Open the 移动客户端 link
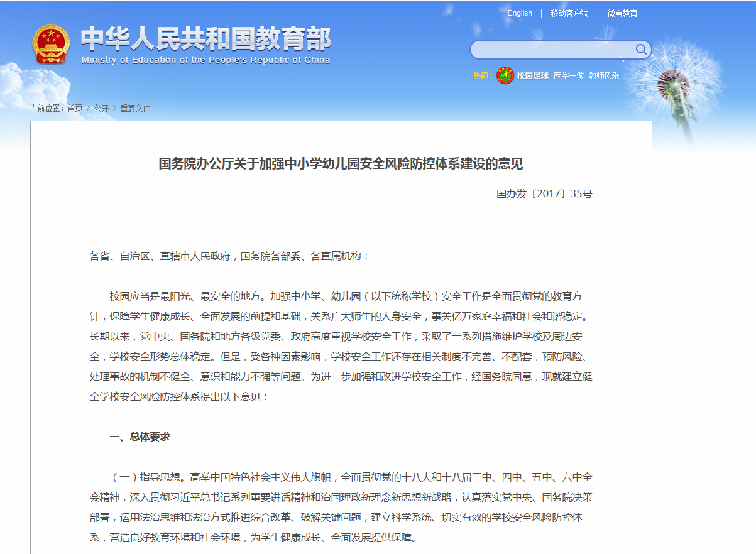Viewport: 756px width, 554px height. click(569, 13)
